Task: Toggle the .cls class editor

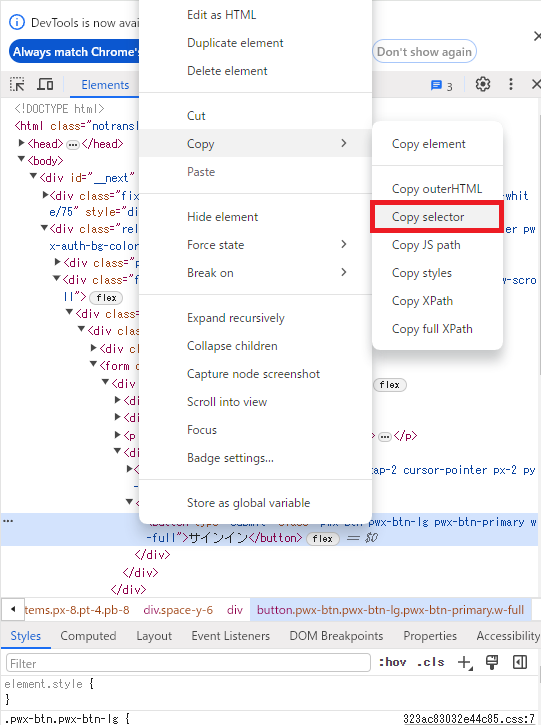Action: click(430, 662)
